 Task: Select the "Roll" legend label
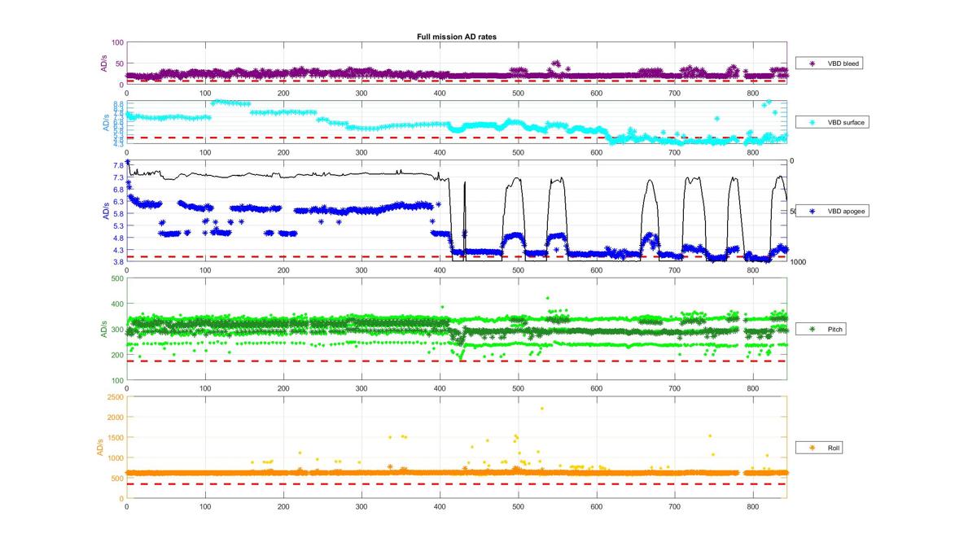click(x=834, y=448)
